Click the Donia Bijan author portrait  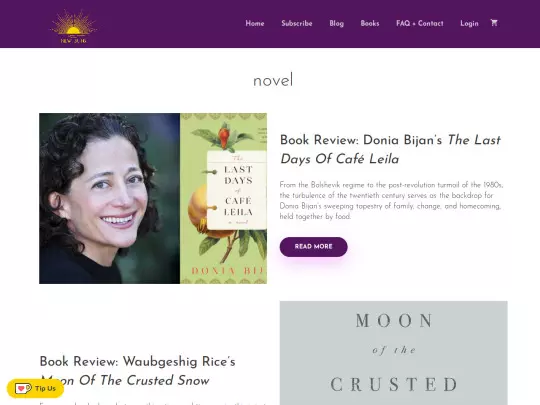click(x=110, y=198)
